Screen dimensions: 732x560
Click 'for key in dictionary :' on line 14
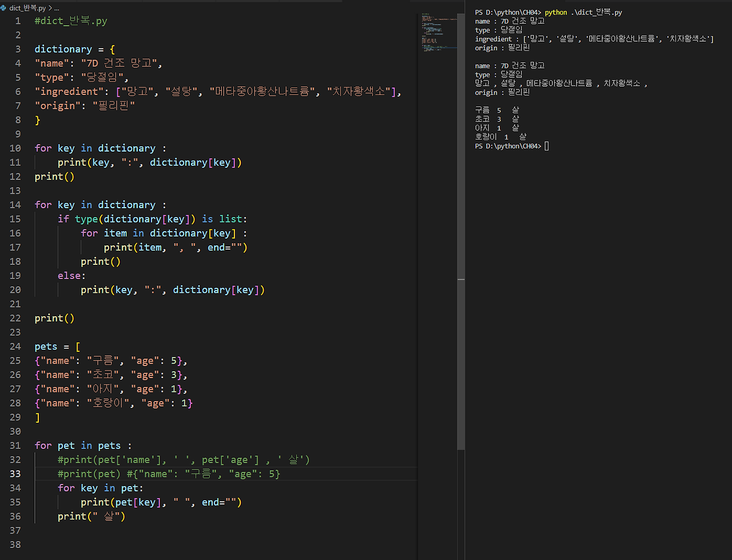tap(101, 205)
